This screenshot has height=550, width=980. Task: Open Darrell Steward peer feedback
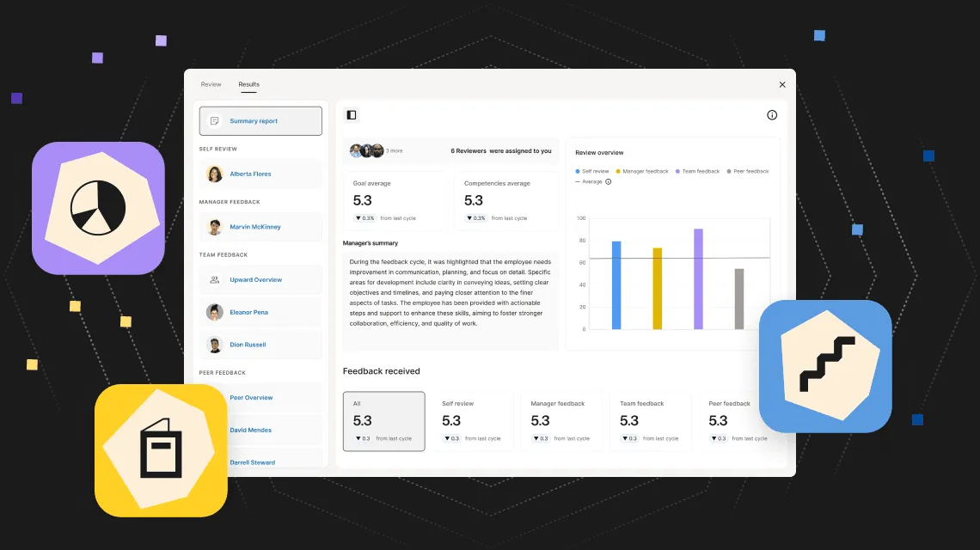(x=275, y=460)
